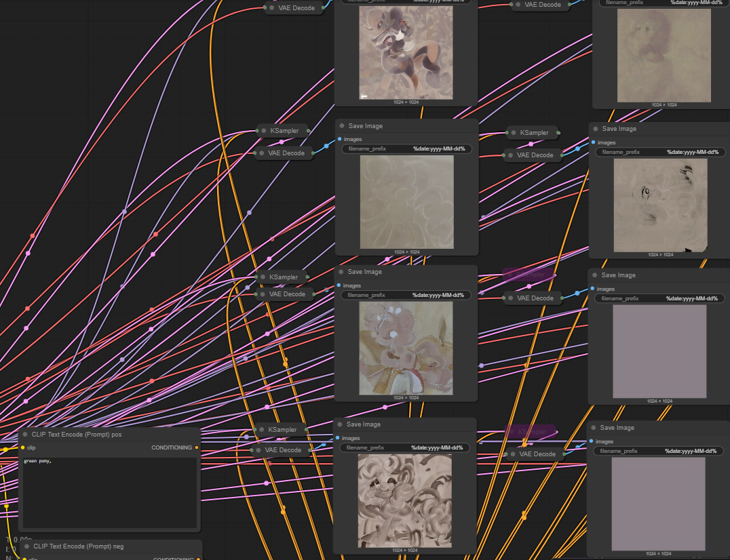
Task: Click CONDITIONING output port on the neg node
Action: coord(198,559)
